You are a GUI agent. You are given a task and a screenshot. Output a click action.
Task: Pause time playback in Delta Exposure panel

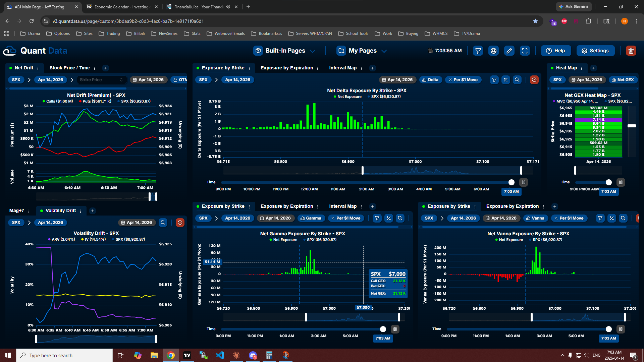[523, 182]
